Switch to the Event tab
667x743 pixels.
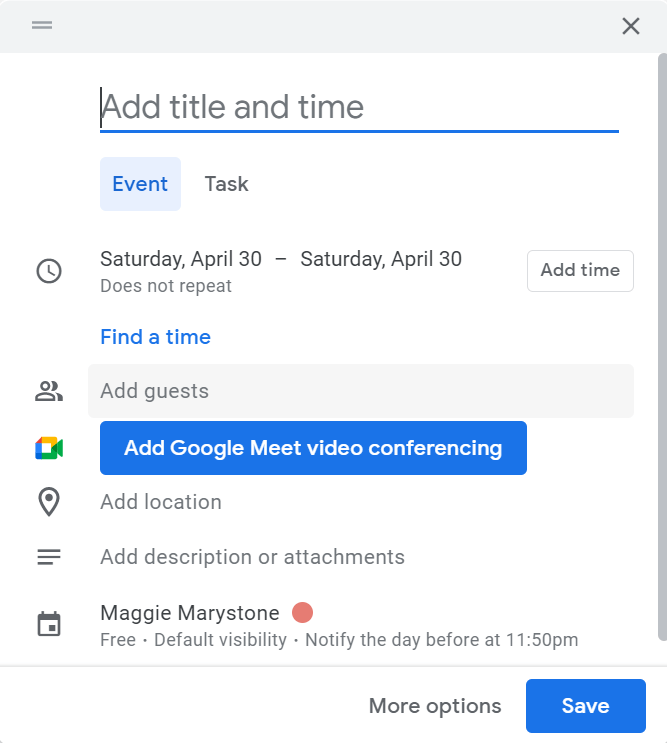point(140,184)
